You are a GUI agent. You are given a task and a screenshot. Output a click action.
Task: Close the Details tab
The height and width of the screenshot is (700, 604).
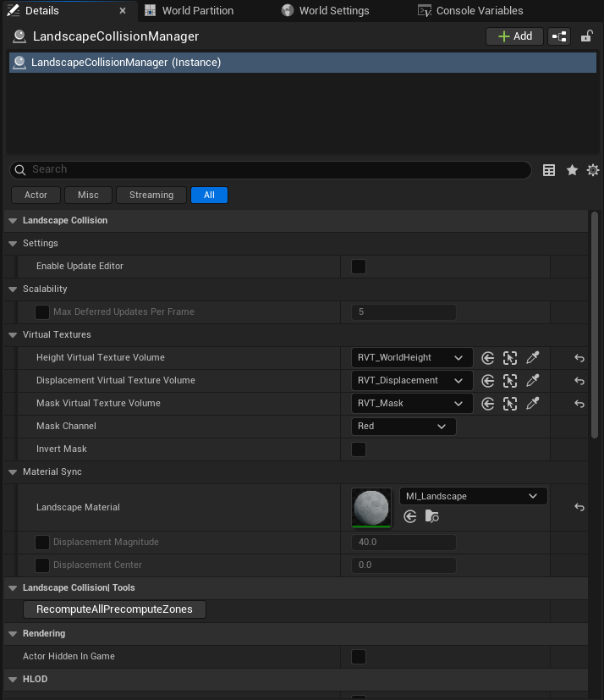tap(122, 11)
